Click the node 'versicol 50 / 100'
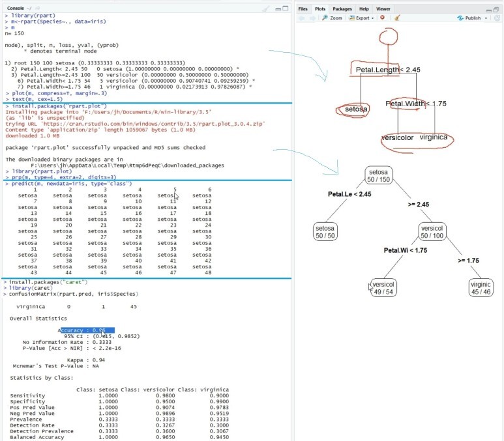This screenshot has width=504, height=441. pos(432,232)
